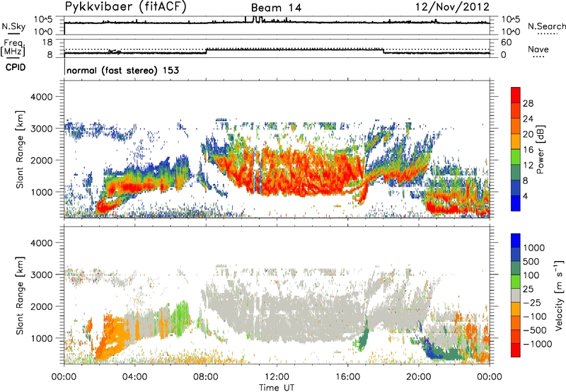Click the 'Velocity [m s⁻¹]' axis label
This screenshot has width=566, height=392.
click(x=559, y=295)
